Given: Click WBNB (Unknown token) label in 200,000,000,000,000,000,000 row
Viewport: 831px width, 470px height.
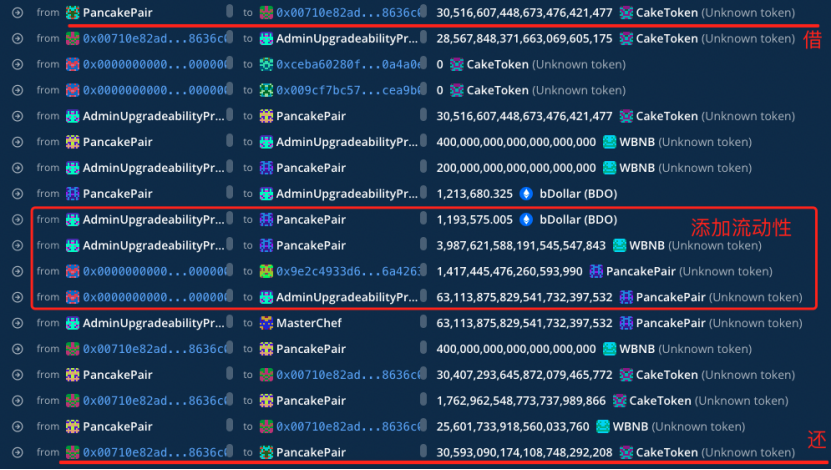Looking at the screenshot, I should (x=686, y=168).
